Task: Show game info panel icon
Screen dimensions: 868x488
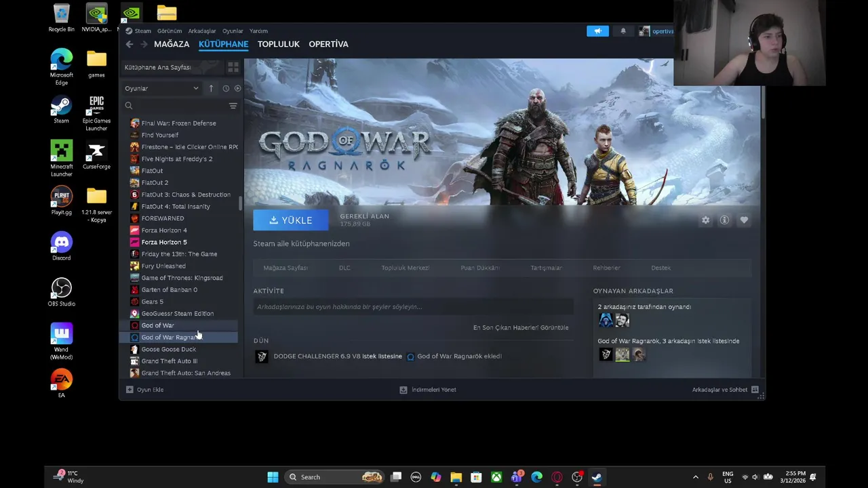Action: tap(724, 220)
